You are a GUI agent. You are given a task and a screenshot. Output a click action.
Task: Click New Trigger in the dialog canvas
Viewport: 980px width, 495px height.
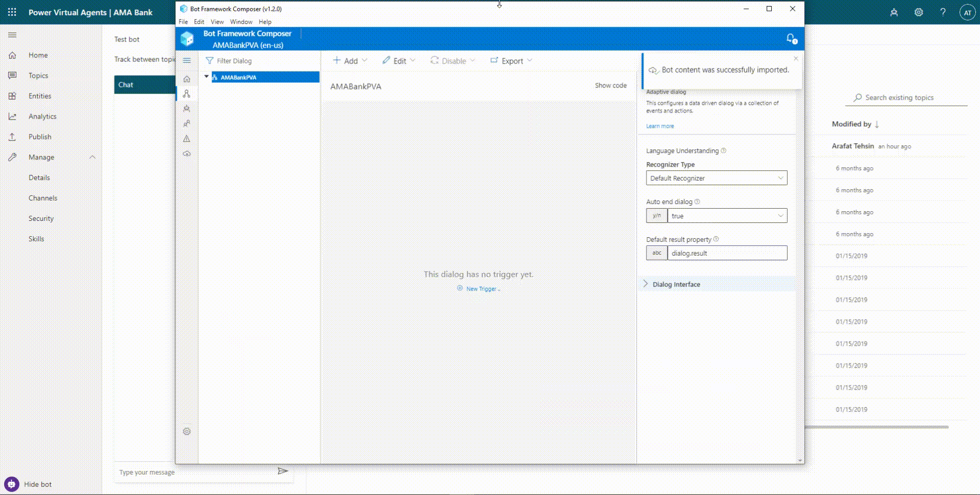[478, 288]
